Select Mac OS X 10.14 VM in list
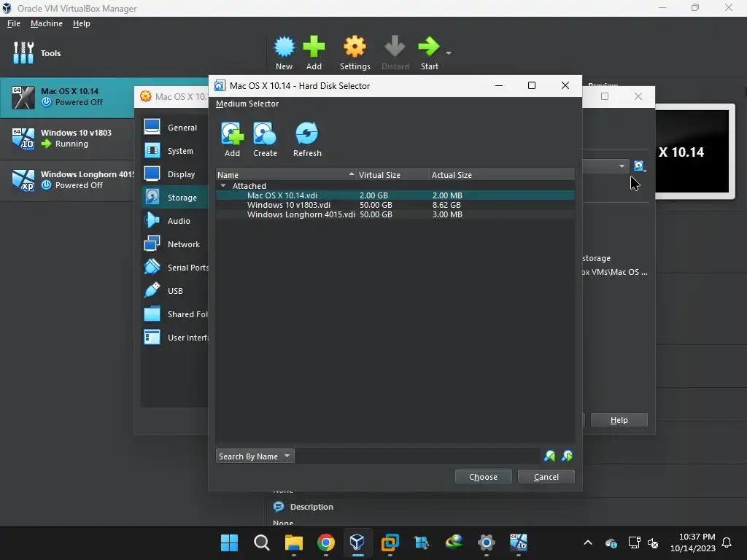 [67, 97]
